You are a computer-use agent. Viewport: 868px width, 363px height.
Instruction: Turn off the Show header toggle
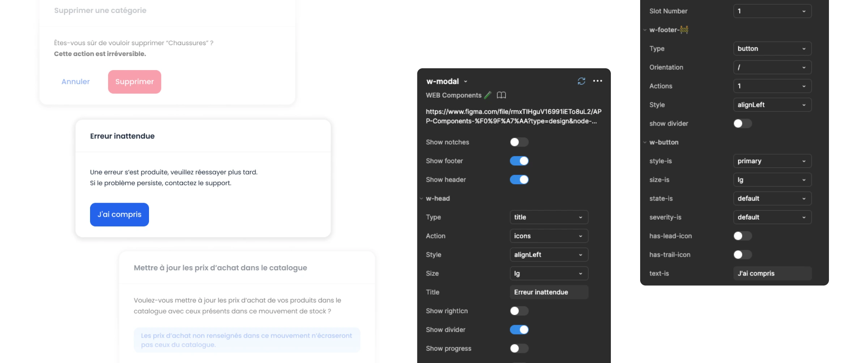click(x=519, y=180)
